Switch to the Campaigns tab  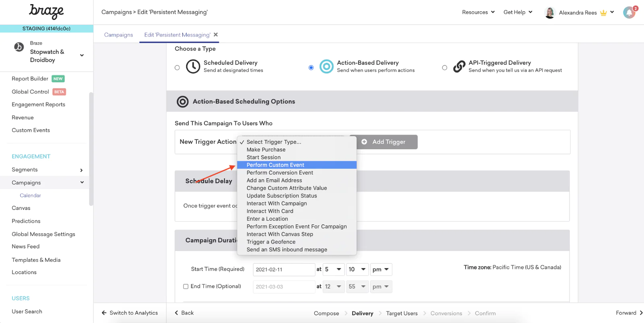click(118, 35)
